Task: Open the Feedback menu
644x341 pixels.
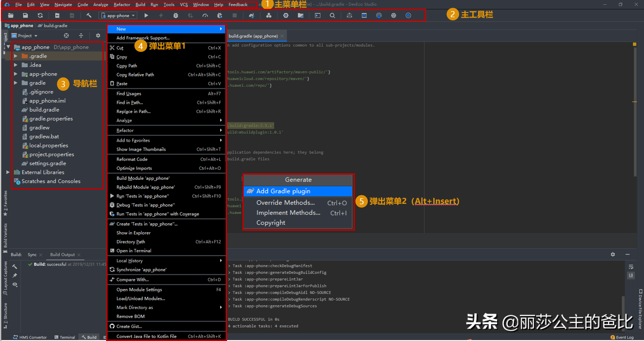Action: point(238,5)
